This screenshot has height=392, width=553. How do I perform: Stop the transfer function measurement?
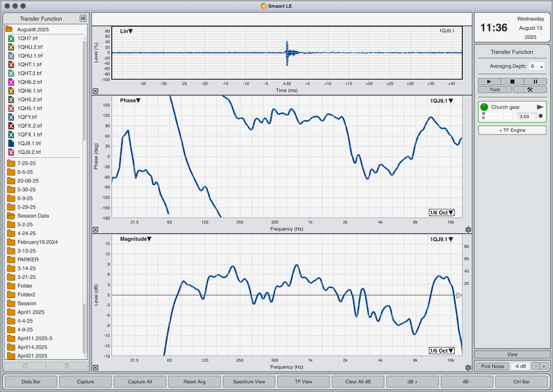pos(512,82)
